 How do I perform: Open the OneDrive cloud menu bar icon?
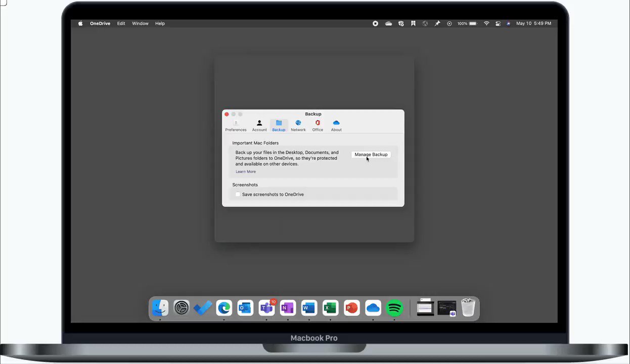tap(388, 23)
